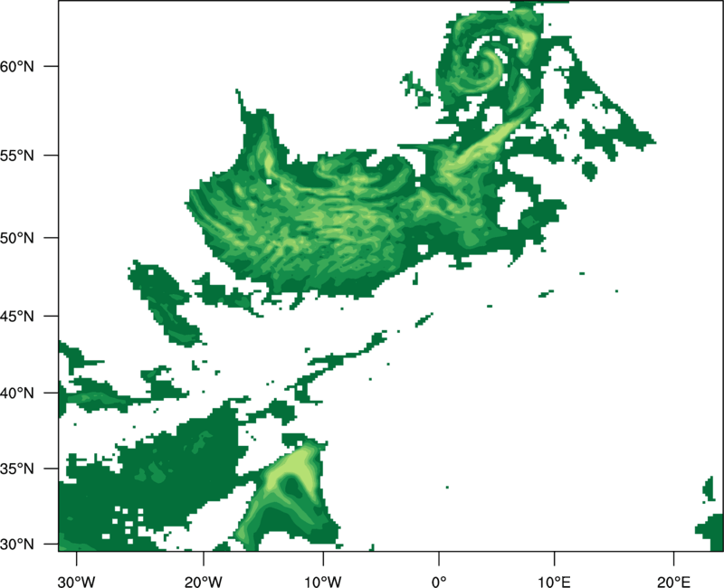Click the 0° longitude label
The width and height of the screenshot is (724, 588).
point(439,582)
